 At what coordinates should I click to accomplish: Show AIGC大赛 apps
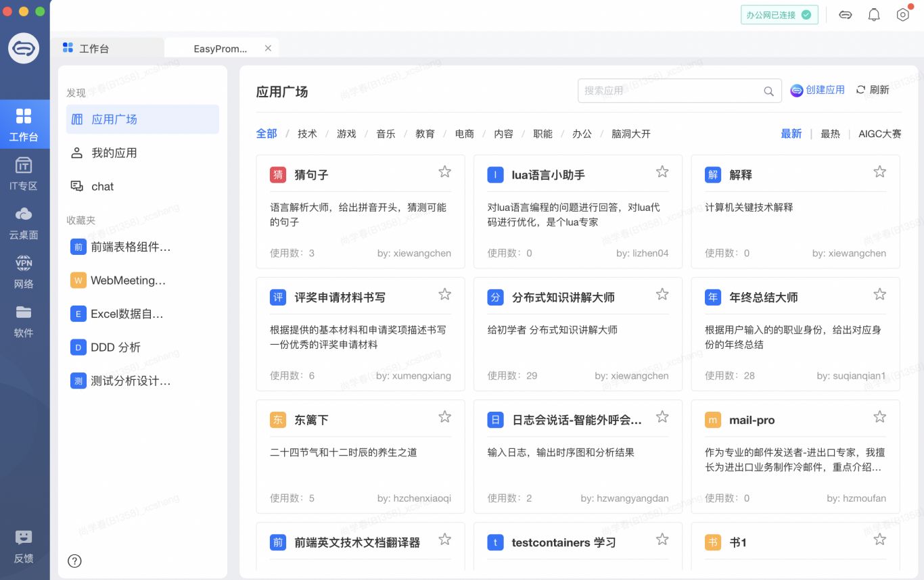pos(880,133)
